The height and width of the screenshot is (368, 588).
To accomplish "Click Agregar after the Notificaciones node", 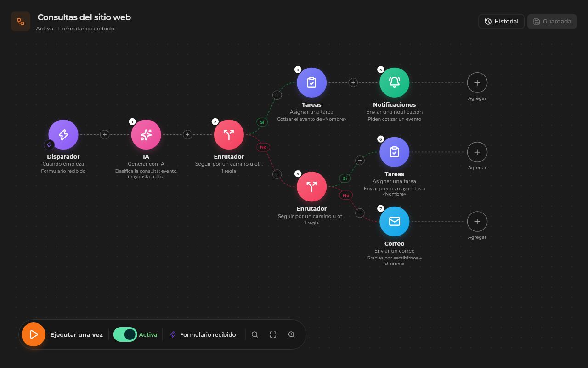I will pos(477,83).
